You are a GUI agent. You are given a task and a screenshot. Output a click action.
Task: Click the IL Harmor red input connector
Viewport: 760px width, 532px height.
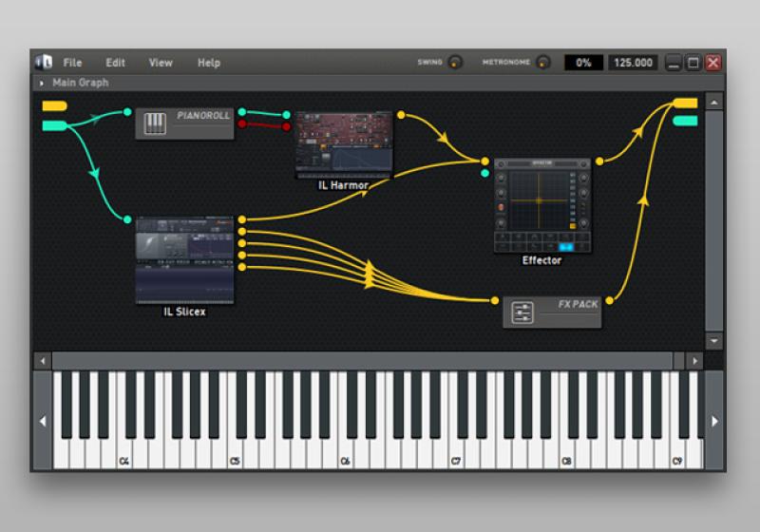coord(286,127)
